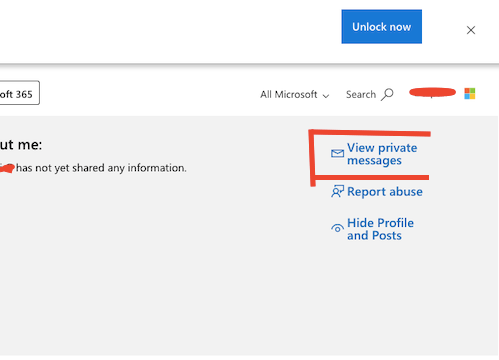499x360 pixels.
Task: Click the eye icon to hide profile
Action: tap(337, 228)
